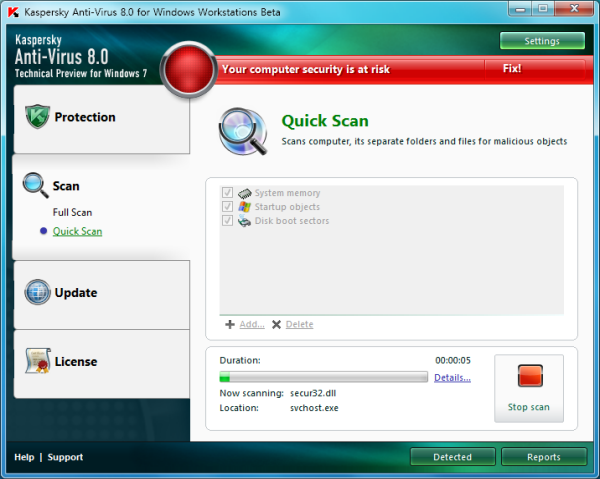Open the Settings button
This screenshot has width=600, height=479.
[x=542, y=41]
